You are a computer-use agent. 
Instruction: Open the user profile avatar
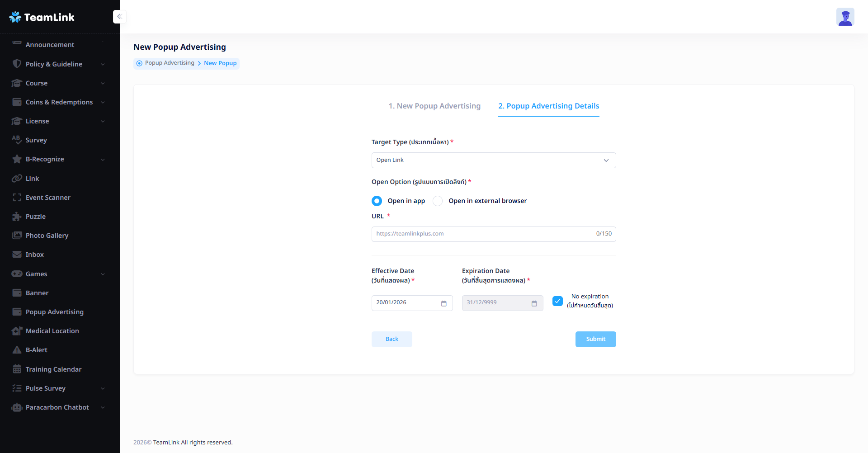[x=845, y=17]
